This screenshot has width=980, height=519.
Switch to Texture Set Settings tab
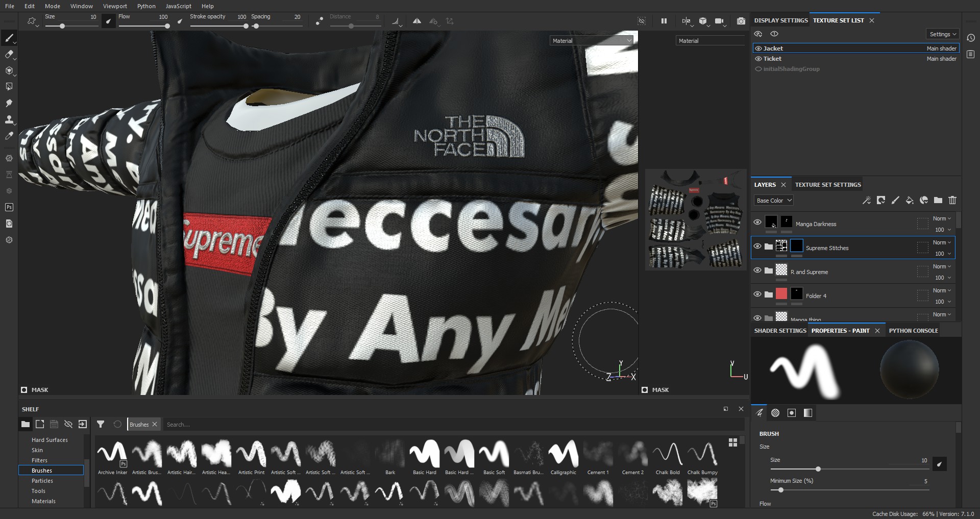point(828,185)
